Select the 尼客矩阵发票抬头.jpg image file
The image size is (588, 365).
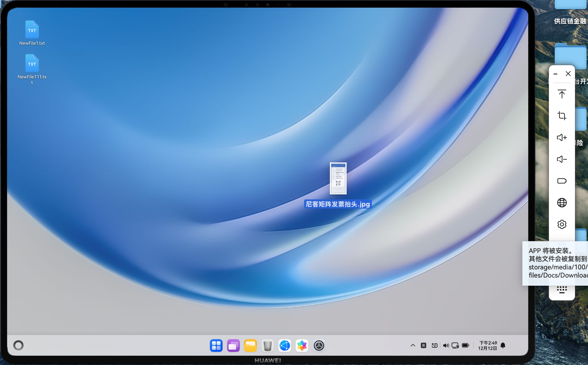tap(338, 179)
